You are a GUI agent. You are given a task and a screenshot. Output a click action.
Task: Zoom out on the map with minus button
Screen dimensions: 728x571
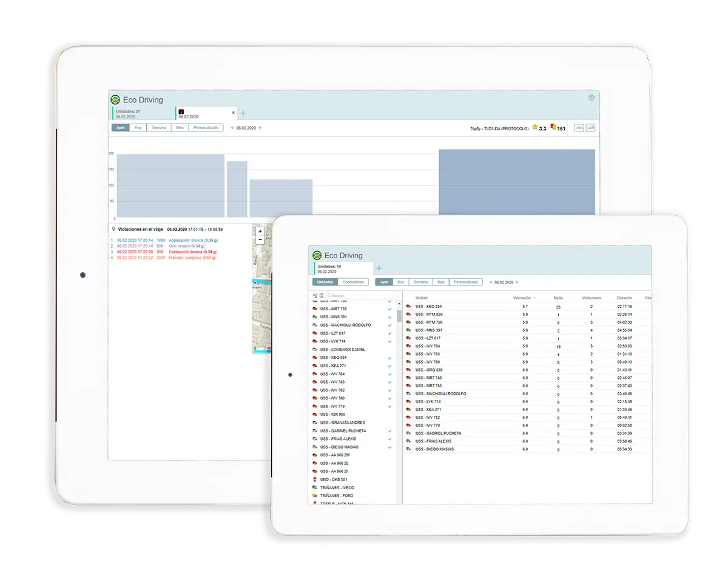(260, 239)
